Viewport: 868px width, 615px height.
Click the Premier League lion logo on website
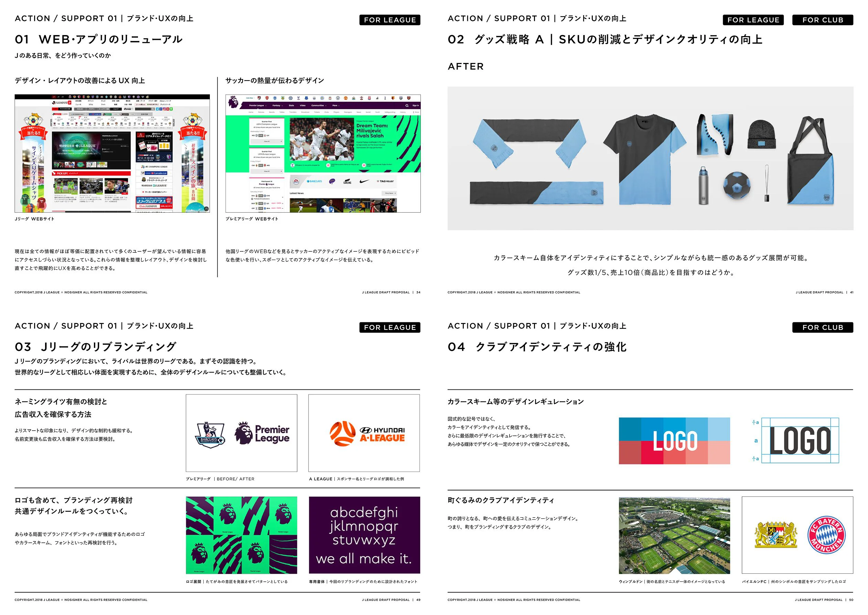233,102
